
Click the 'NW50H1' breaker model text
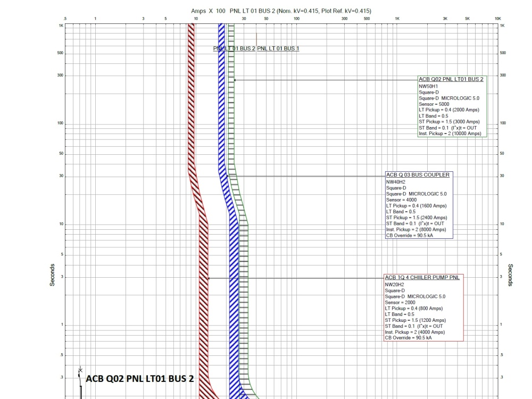(x=428, y=86)
